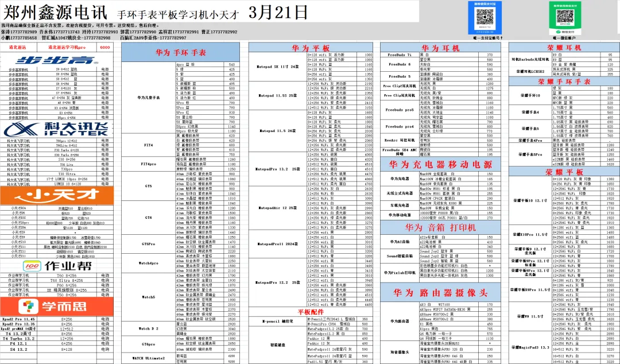This screenshot has height=364, width=620.
Task: Click the Watch5 category cell
Action: (x=149, y=297)
